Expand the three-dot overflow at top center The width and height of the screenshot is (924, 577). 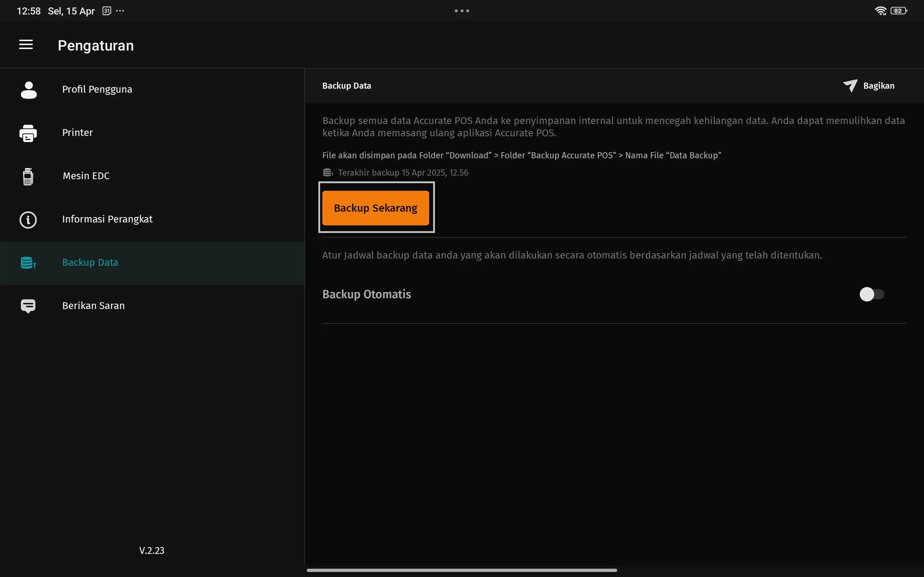(x=462, y=11)
